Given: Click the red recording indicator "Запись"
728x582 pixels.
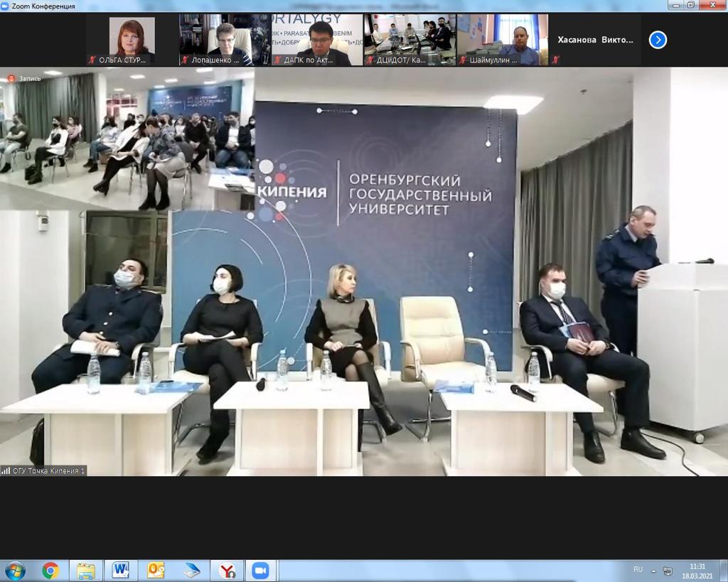Looking at the screenshot, I should pyautogui.click(x=24, y=79).
